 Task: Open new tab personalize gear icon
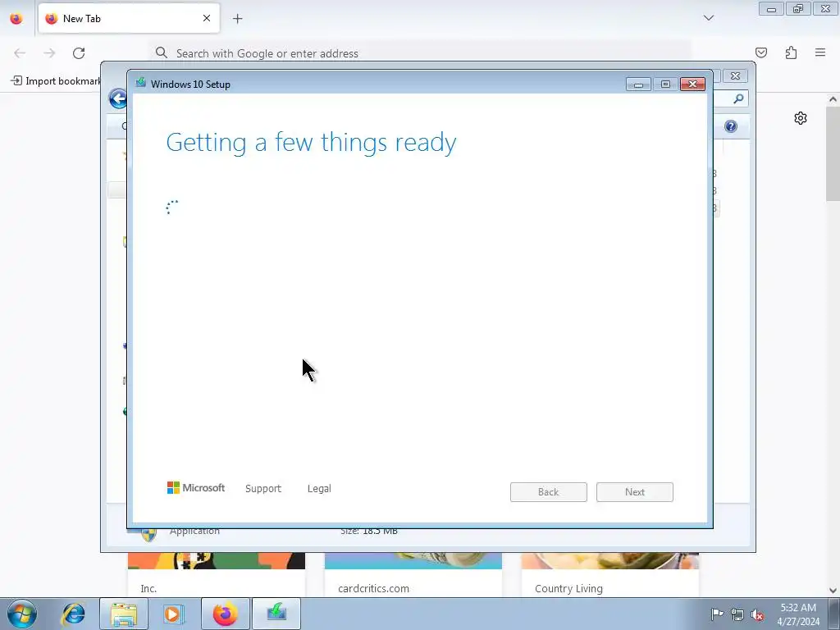801,118
